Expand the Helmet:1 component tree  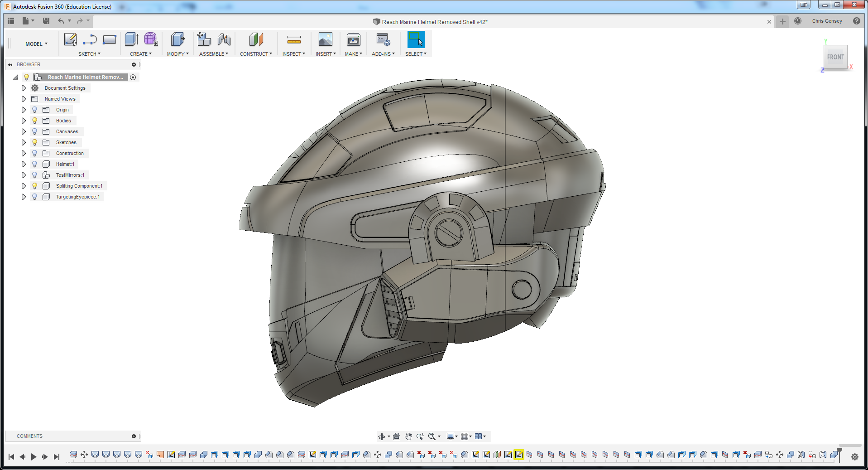pyautogui.click(x=24, y=164)
